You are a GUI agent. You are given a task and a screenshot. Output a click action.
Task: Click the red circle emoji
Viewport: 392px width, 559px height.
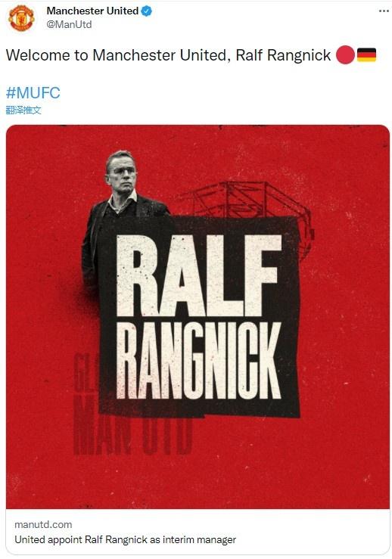click(x=345, y=55)
